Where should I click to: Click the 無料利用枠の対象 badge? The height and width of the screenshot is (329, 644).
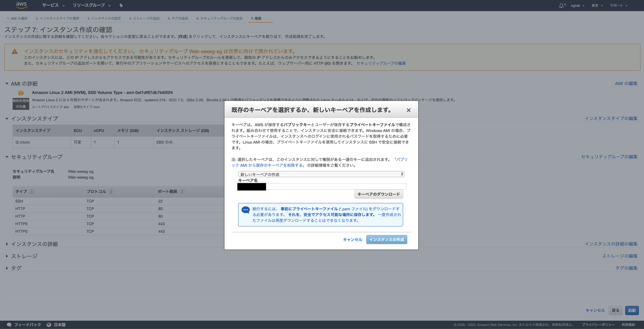coord(21,104)
